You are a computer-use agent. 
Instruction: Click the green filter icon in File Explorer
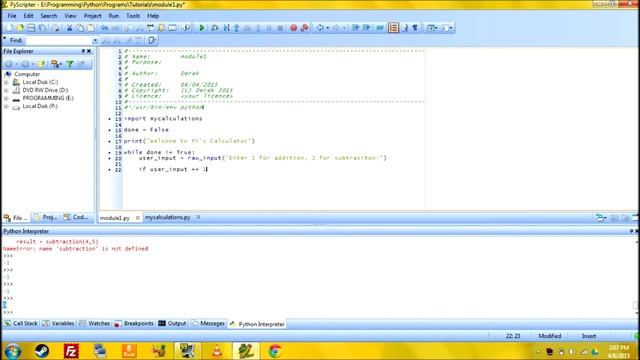click(x=70, y=64)
